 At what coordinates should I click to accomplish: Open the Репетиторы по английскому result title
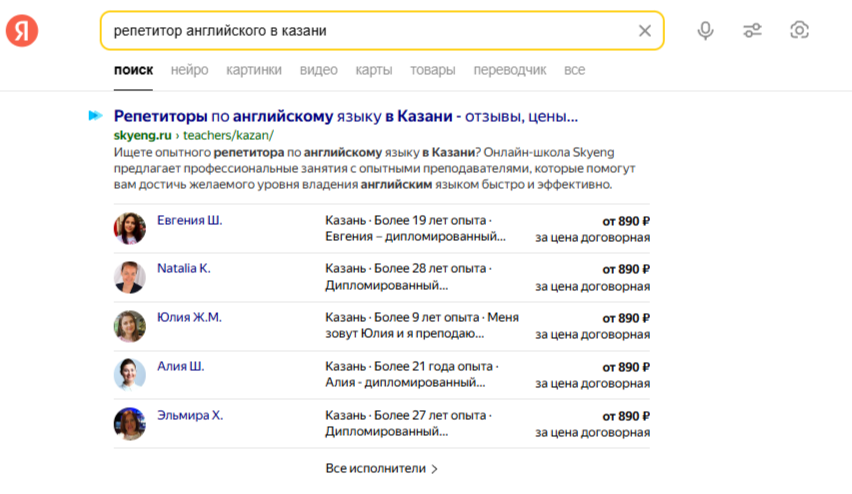click(345, 116)
